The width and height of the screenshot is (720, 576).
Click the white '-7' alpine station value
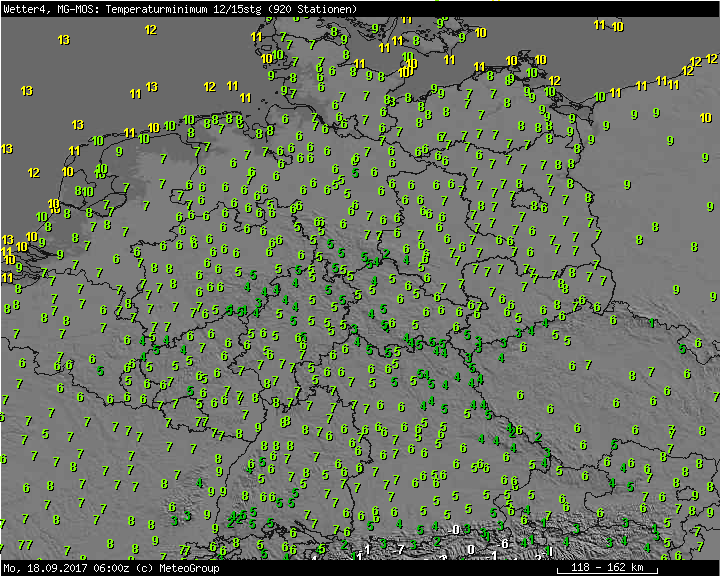400,549
